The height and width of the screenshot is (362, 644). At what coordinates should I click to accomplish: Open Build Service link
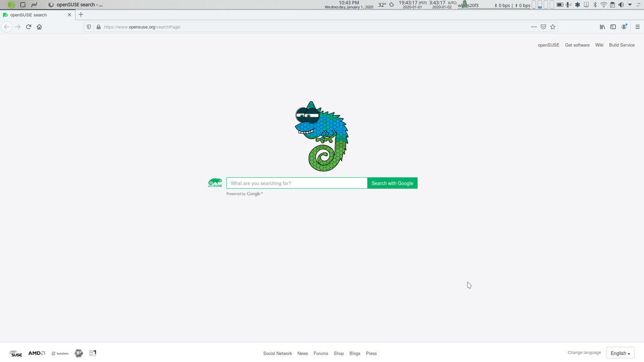[x=622, y=45]
